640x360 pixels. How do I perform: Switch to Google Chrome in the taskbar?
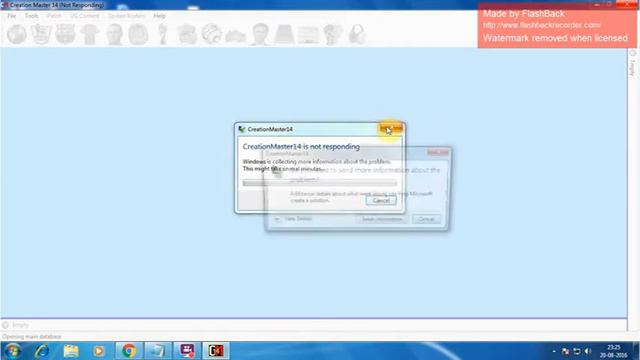point(129,351)
